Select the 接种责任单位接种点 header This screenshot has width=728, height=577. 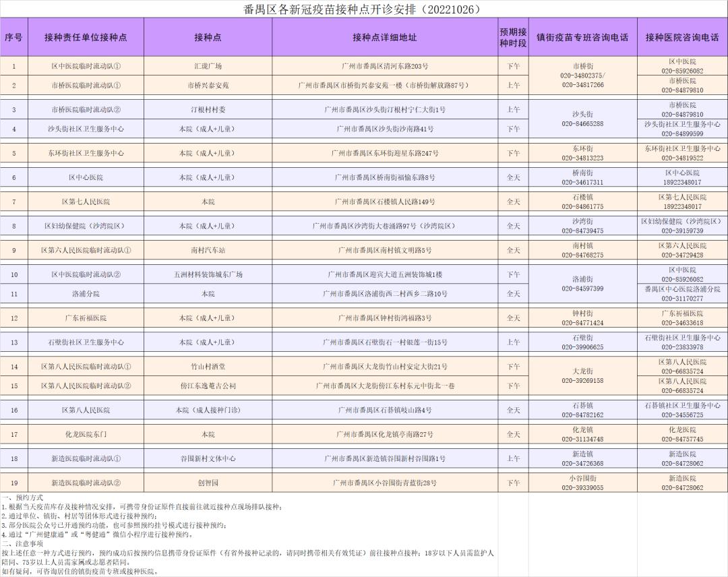tap(86, 37)
